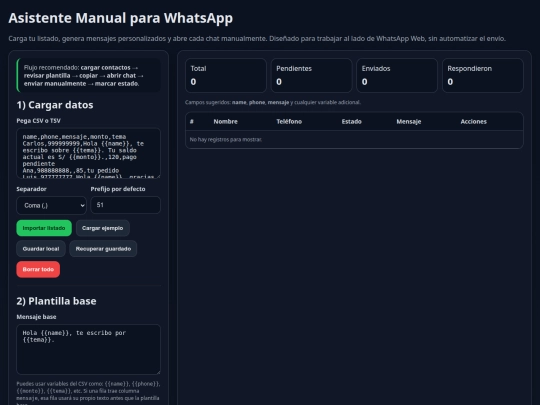Click the '2) Plantilla base' heading
Viewport: 540px width, 405px height.
click(x=56, y=301)
